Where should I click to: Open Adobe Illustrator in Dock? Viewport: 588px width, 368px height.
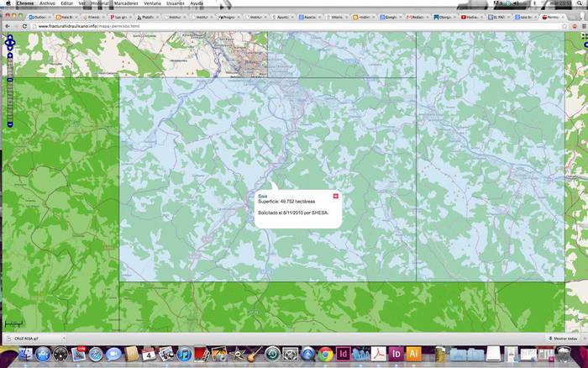pyautogui.click(x=413, y=355)
